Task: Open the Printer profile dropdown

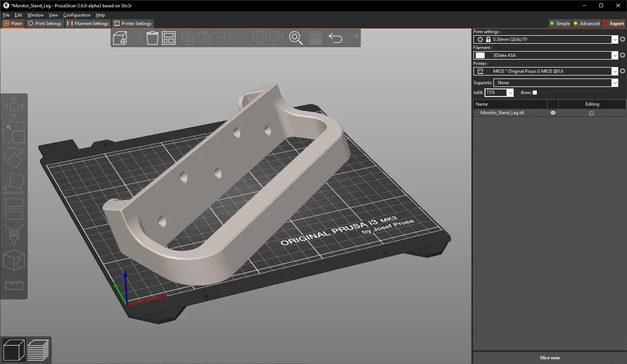Action: (x=615, y=71)
